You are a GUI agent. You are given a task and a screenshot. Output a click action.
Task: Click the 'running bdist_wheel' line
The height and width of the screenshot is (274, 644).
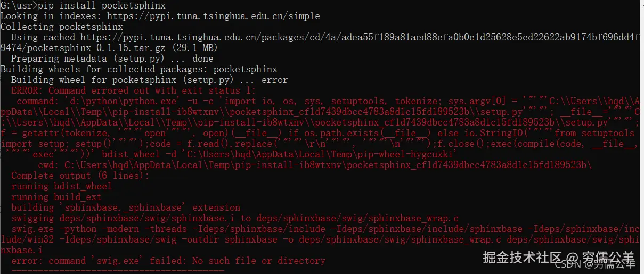click(61, 186)
